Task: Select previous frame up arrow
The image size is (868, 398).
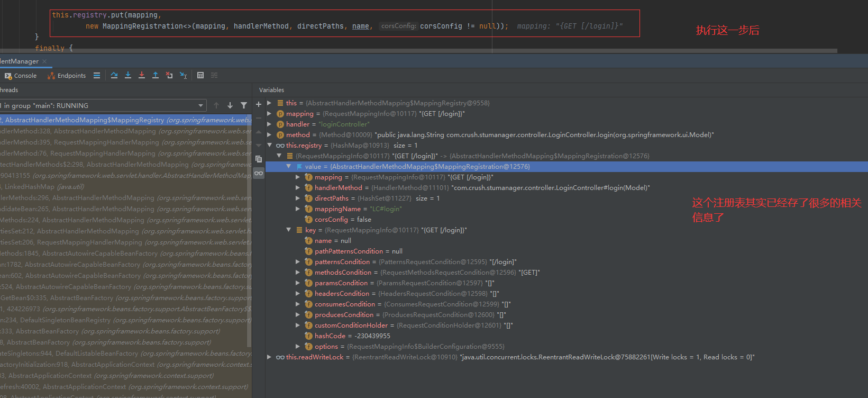Action: (x=216, y=105)
